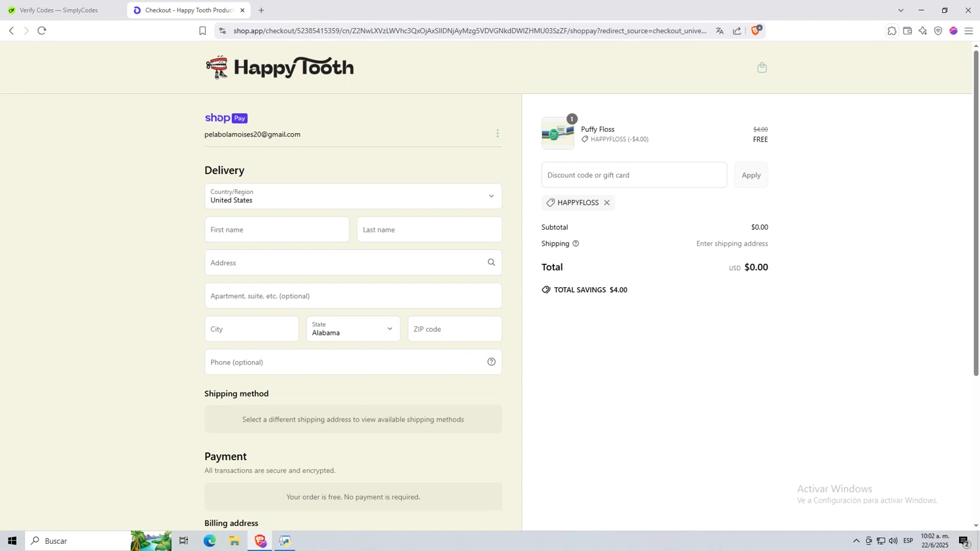
Task: Focus the Discount code or gift card field
Action: tap(634, 175)
